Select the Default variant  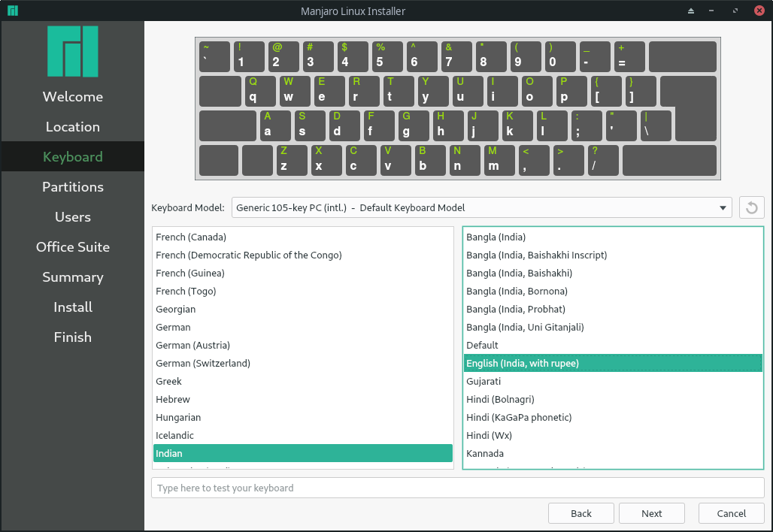tap(613, 346)
